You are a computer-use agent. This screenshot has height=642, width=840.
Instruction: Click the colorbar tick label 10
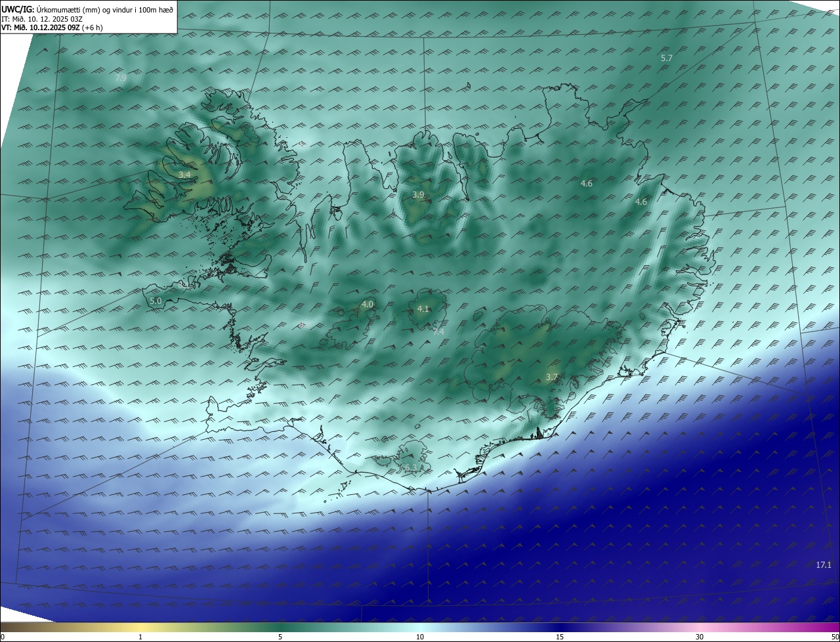420,637
